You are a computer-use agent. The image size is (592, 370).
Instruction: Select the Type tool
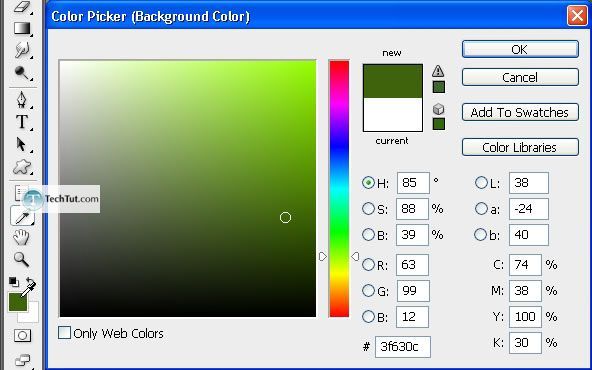[x=22, y=122]
